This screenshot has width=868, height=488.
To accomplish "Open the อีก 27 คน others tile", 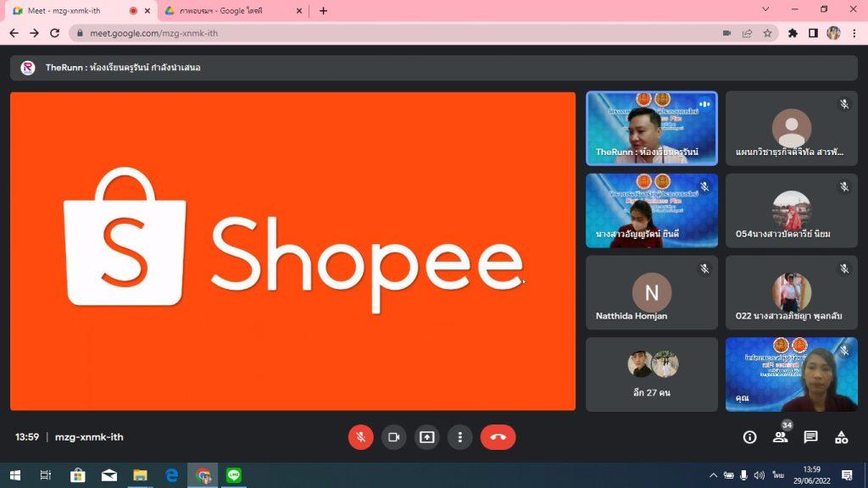I will coord(652,374).
